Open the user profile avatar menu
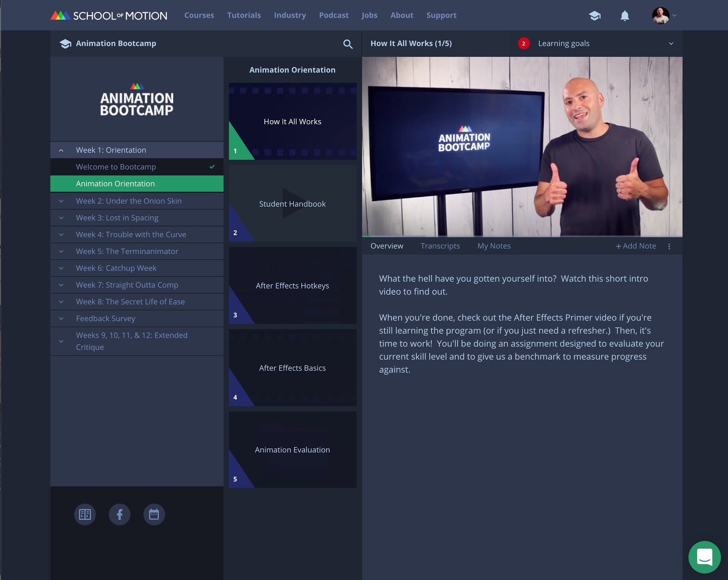728x580 pixels. tap(660, 15)
